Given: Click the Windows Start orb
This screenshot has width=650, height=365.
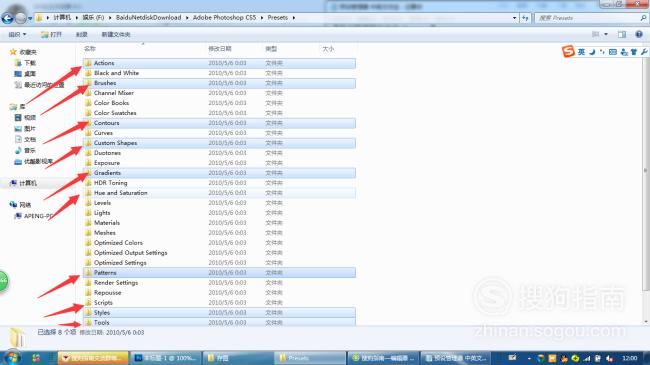Looking at the screenshot, I should (11, 358).
